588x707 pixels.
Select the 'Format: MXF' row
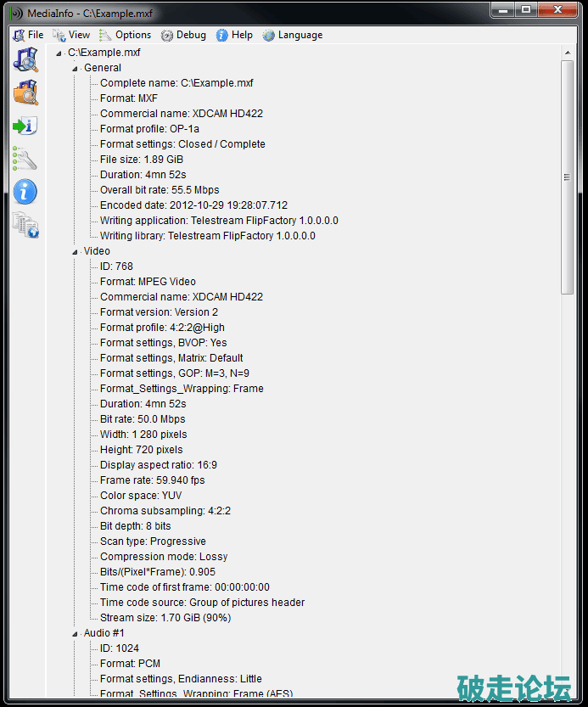pyautogui.click(x=128, y=98)
